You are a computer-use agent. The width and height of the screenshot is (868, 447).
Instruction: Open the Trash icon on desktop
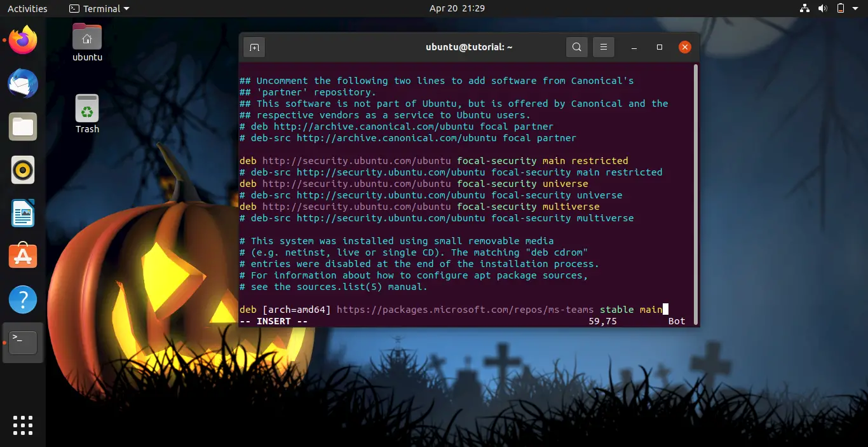pos(87,114)
